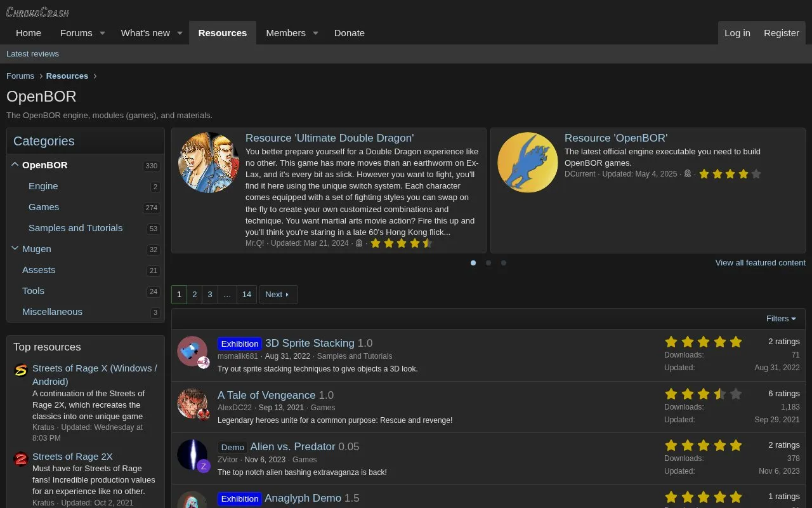The height and width of the screenshot is (508, 812).
Task: Go to results page 3
Action: click(210, 295)
